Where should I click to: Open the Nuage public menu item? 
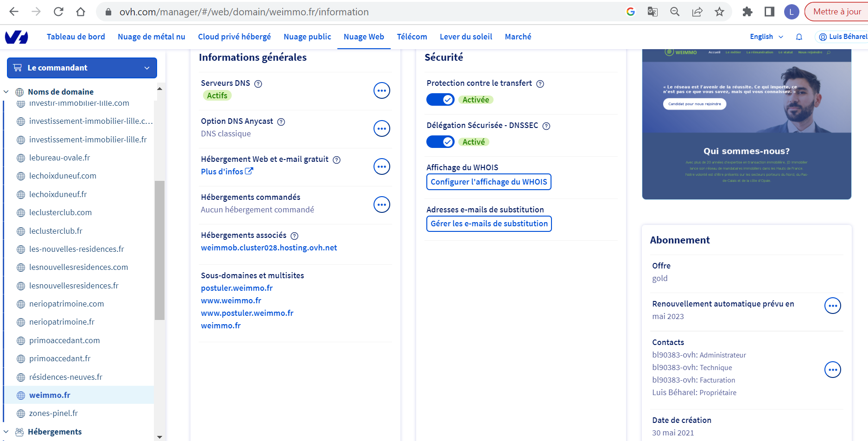pos(307,37)
